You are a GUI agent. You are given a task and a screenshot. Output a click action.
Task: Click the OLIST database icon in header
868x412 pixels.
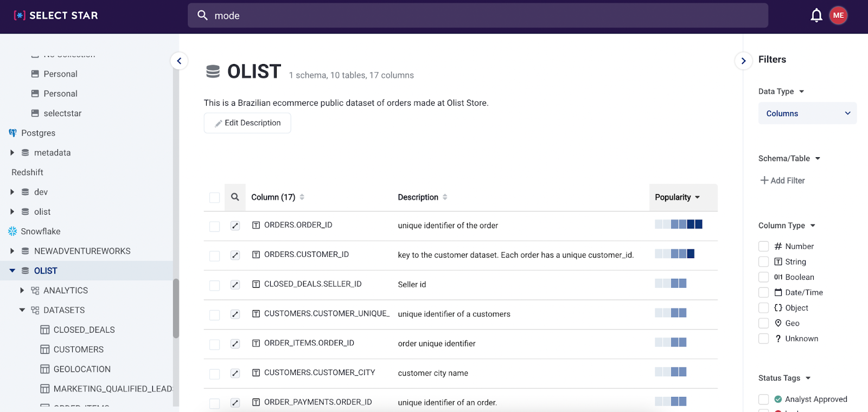(x=213, y=72)
